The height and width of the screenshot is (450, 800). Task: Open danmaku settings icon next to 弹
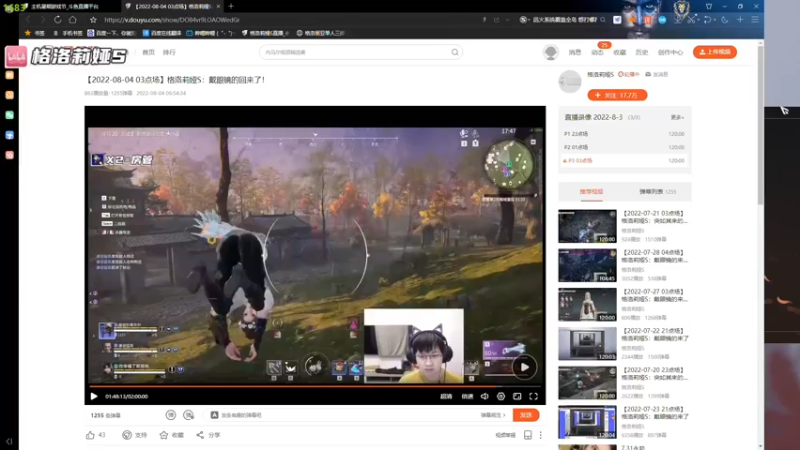[189, 415]
